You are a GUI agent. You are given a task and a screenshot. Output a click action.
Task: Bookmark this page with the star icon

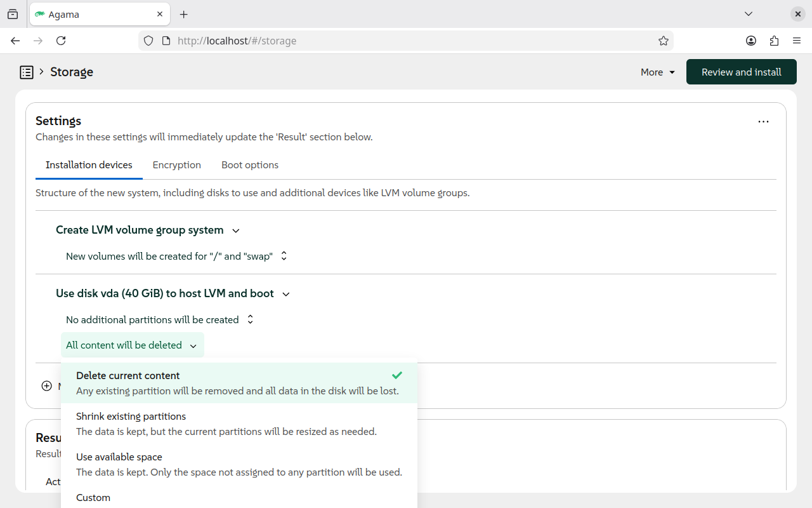pyautogui.click(x=664, y=41)
